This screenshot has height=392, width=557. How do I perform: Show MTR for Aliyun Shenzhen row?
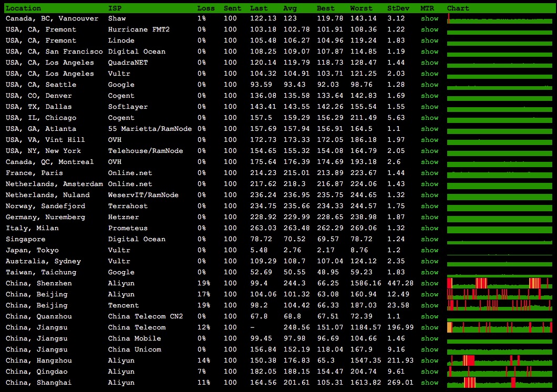[429, 283]
